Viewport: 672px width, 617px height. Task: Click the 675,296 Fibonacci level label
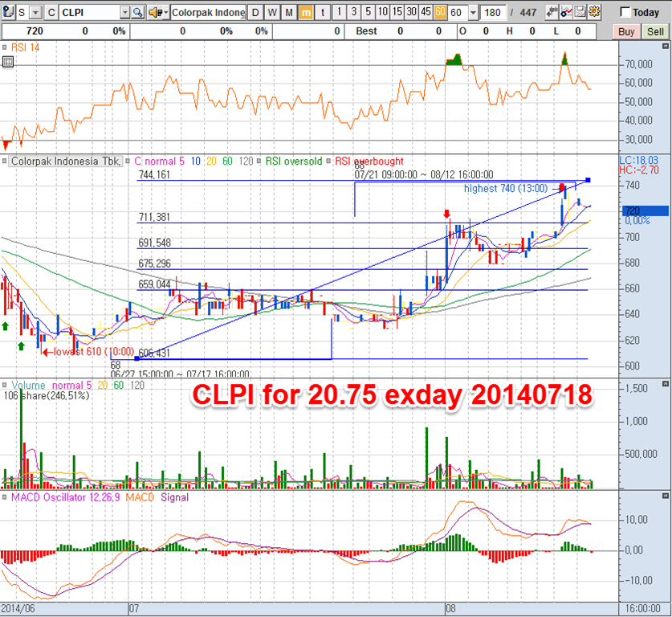click(x=155, y=264)
